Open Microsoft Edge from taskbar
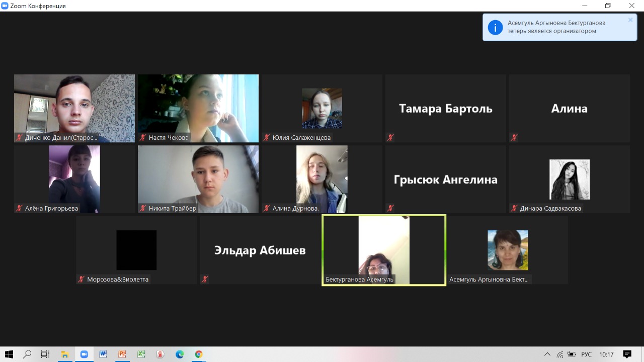 coord(180,354)
